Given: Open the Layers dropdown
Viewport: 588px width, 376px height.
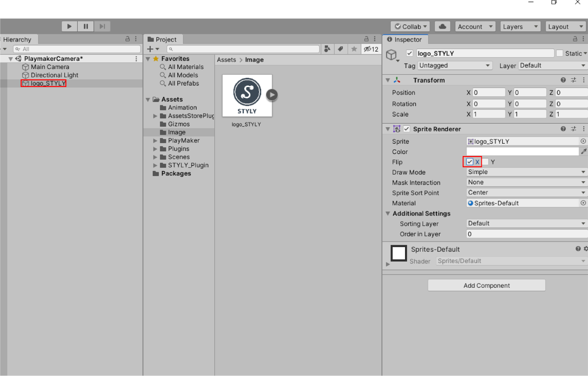Looking at the screenshot, I should coord(520,26).
